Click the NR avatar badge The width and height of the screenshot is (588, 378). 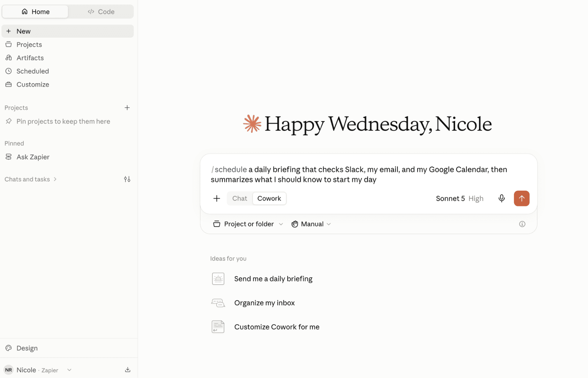coord(9,370)
